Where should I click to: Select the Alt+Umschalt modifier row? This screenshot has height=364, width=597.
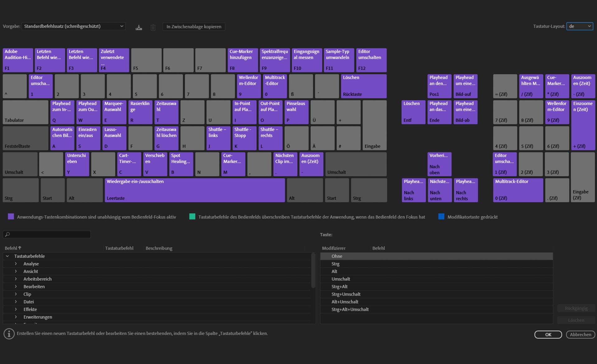click(437, 302)
